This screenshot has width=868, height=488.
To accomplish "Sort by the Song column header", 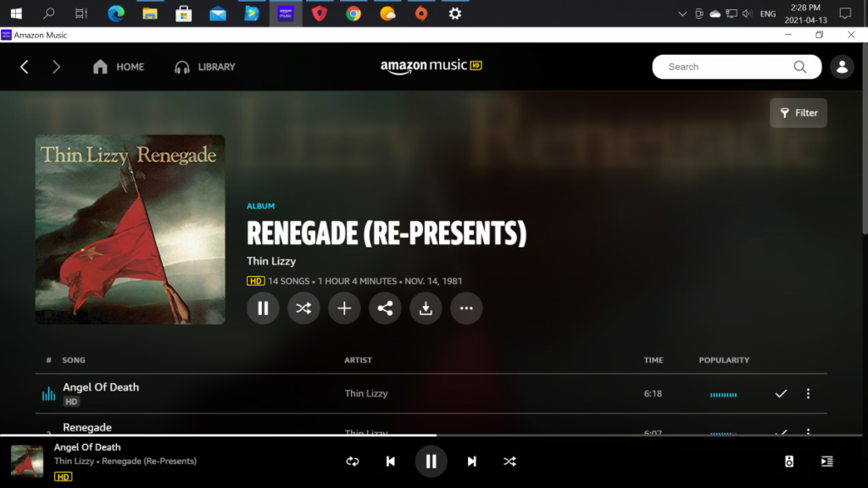I will tap(74, 360).
